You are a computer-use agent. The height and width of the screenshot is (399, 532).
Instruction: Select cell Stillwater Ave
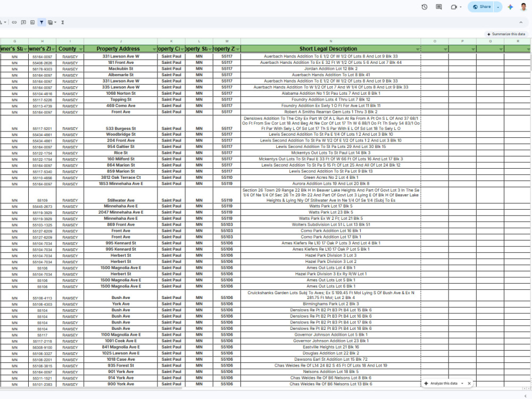pos(121,195)
